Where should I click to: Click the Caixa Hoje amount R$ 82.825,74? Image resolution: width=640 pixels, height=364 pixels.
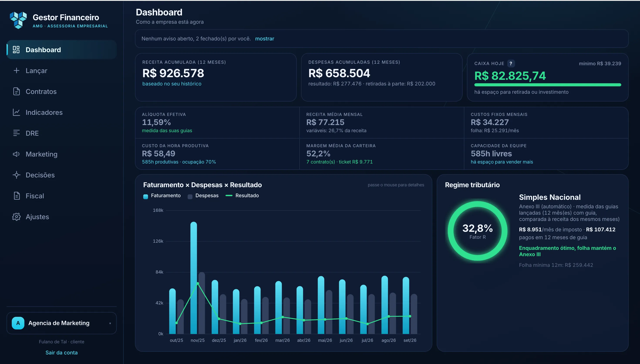pos(510,76)
